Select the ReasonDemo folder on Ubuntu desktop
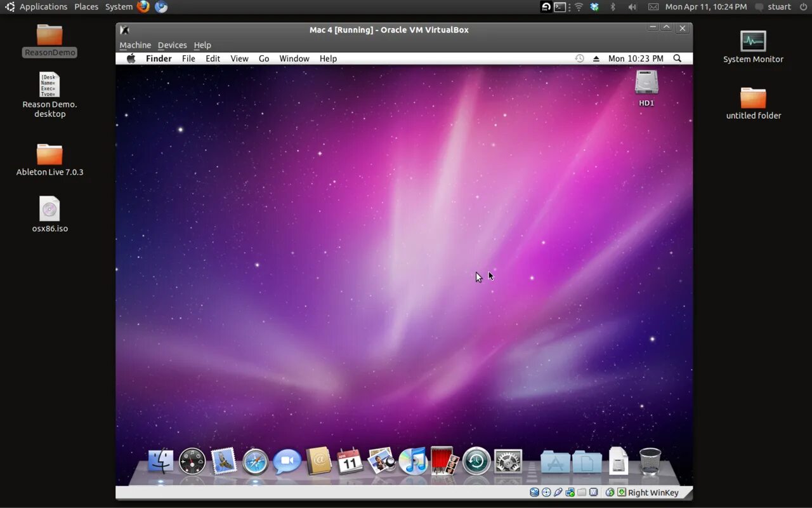The height and width of the screenshot is (508, 812). (x=49, y=41)
